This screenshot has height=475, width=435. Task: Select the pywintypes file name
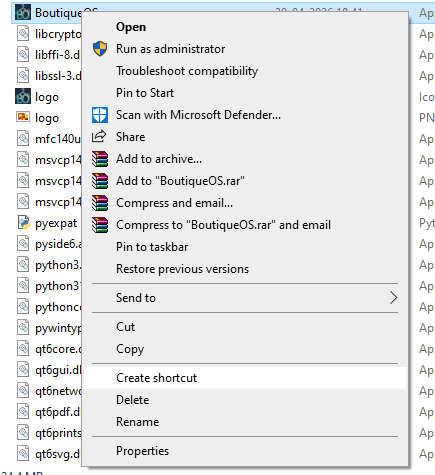pos(58,328)
